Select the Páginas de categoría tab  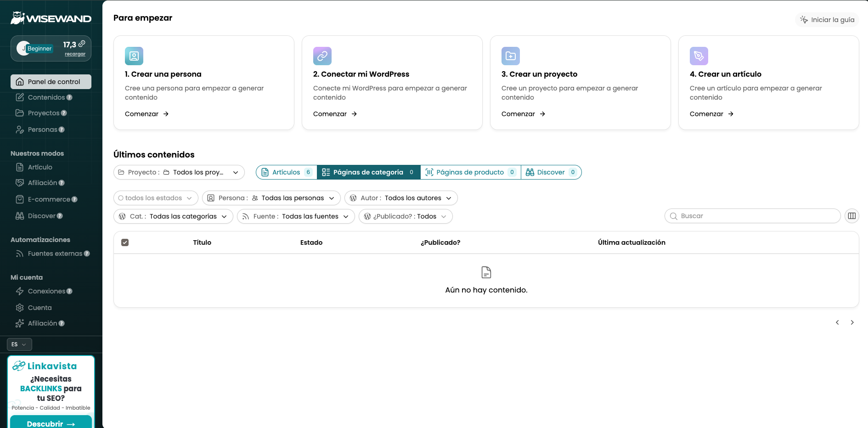coord(369,172)
